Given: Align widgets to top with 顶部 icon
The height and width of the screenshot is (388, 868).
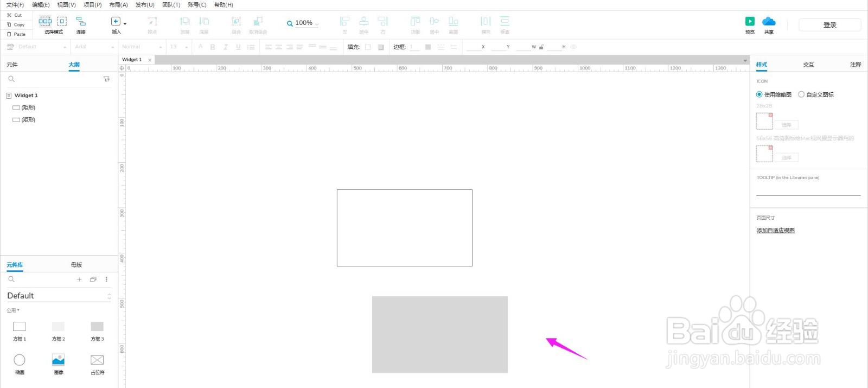Looking at the screenshot, I should click(415, 21).
